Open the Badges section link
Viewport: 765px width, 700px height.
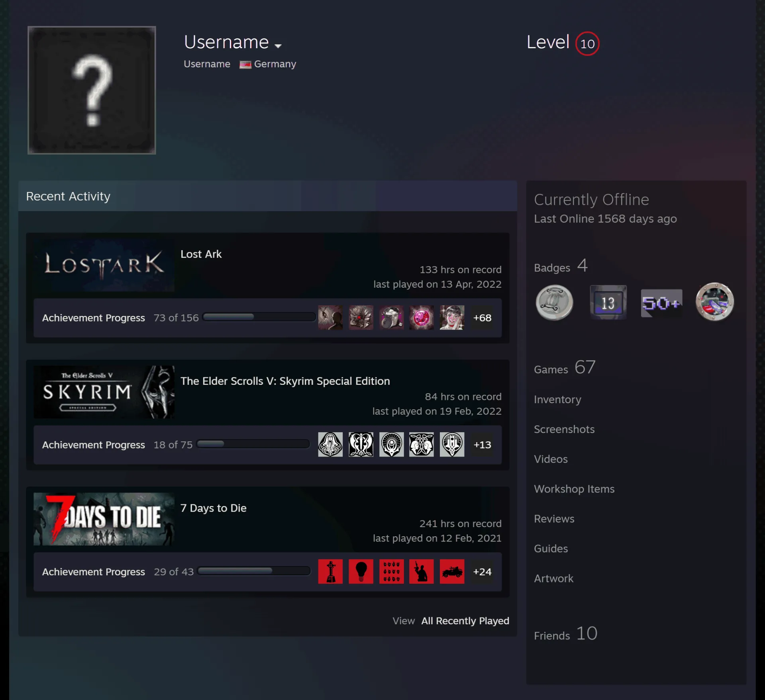[x=561, y=266]
